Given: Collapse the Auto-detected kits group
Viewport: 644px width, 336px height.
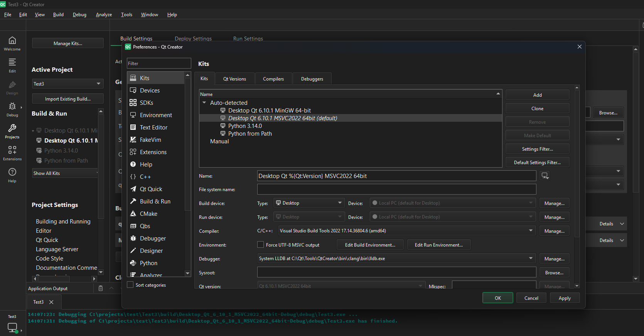Looking at the screenshot, I should 204,103.
